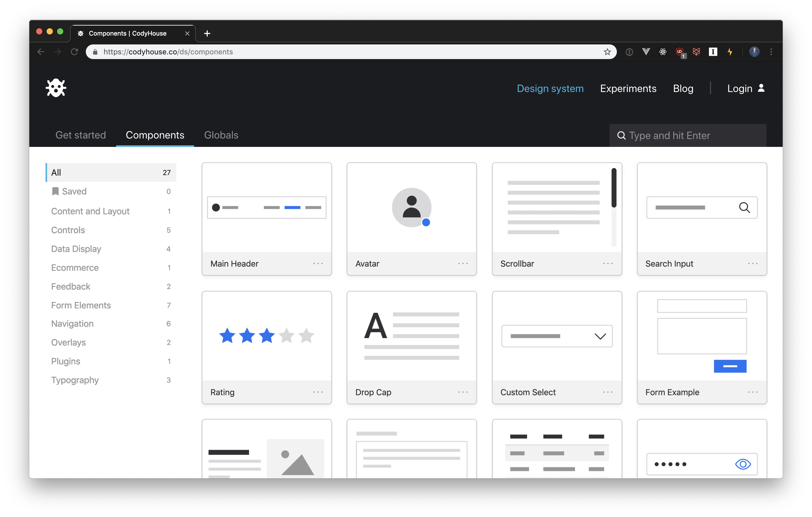812x517 pixels.
Task: Switch to the Globals tab
Action: [221, 135]
